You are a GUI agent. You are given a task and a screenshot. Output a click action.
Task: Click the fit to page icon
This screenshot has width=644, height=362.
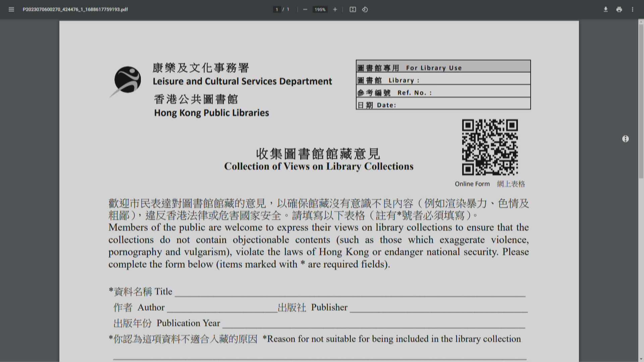[x=353, y=9]
